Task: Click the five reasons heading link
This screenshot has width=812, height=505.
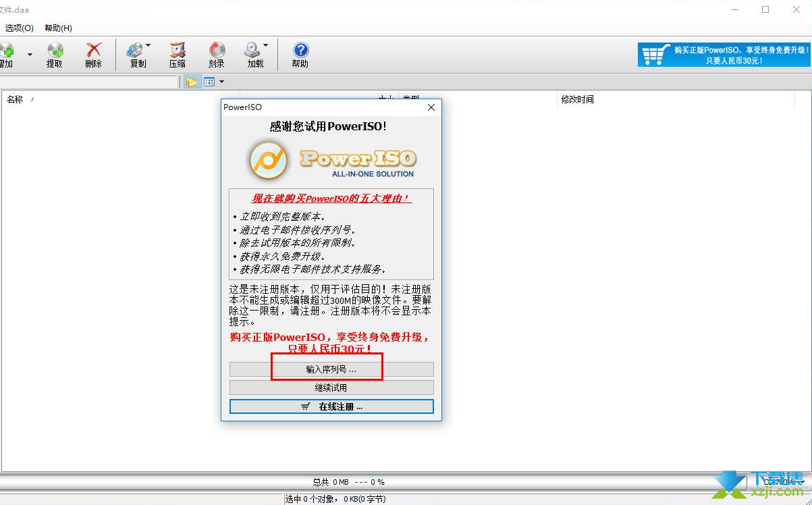Action: click(331, 198)
